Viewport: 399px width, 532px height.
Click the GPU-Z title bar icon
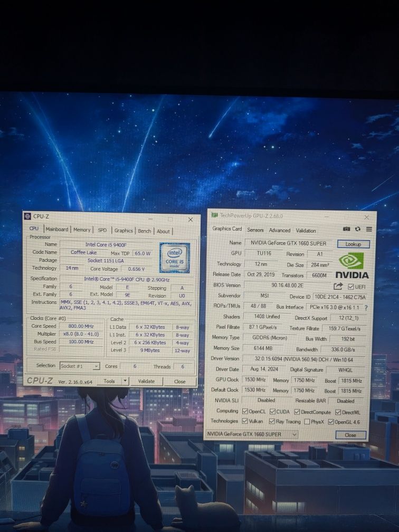point(214,215)
